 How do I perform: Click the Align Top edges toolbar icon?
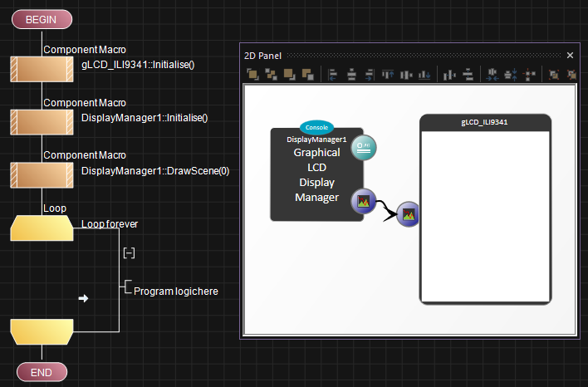(x=387, y=75)
